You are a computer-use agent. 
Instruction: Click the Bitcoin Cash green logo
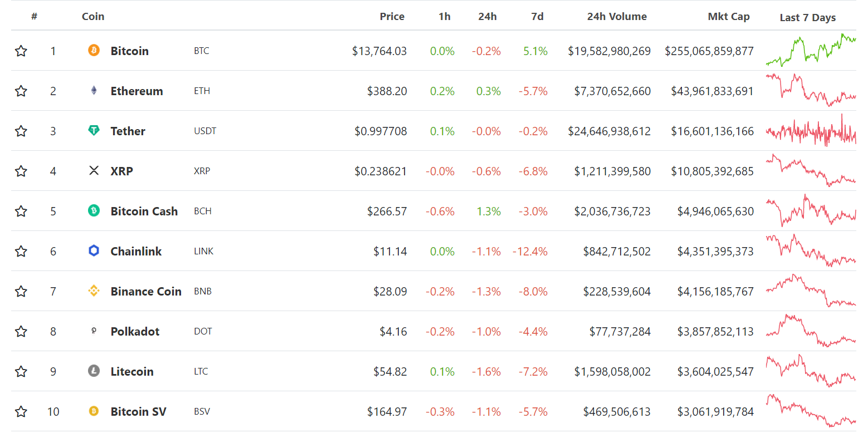[94, 210]
